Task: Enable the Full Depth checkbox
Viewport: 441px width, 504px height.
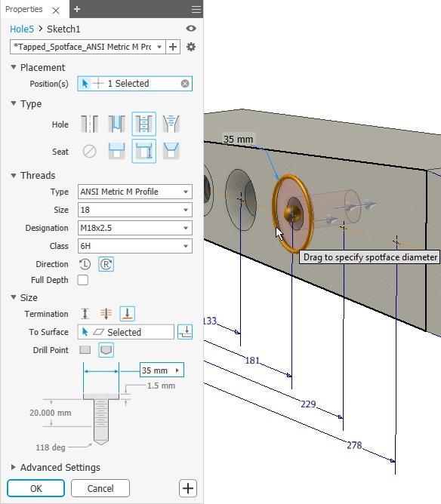Action: pos(82,280)
